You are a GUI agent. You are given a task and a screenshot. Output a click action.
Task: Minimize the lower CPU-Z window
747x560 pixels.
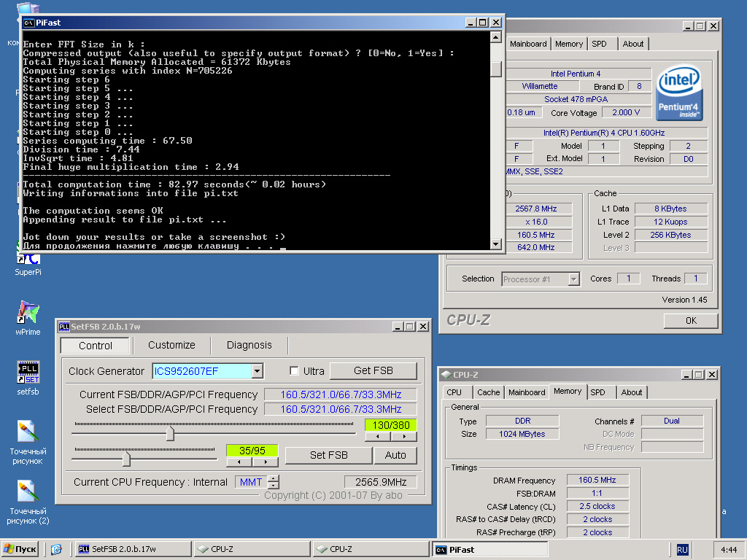(x=686, y=375)
